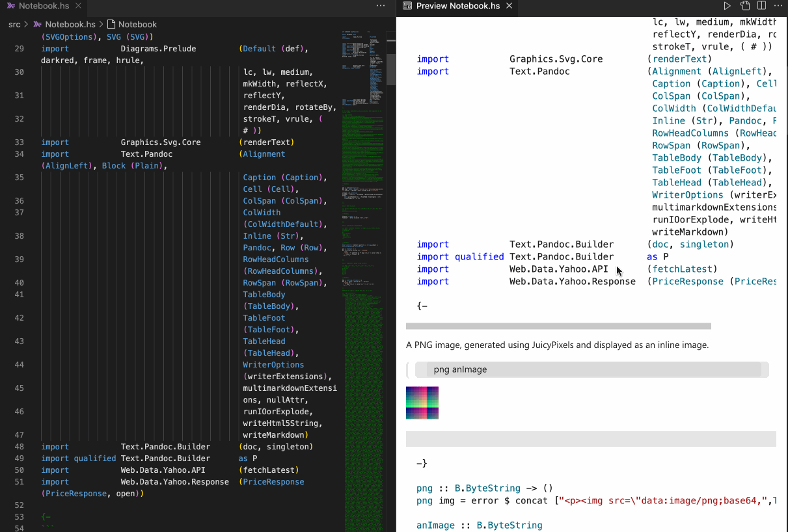Click 'ColWidthDefault' in the left editor
This screenshot has height=532, width=788.
point(283,224)
